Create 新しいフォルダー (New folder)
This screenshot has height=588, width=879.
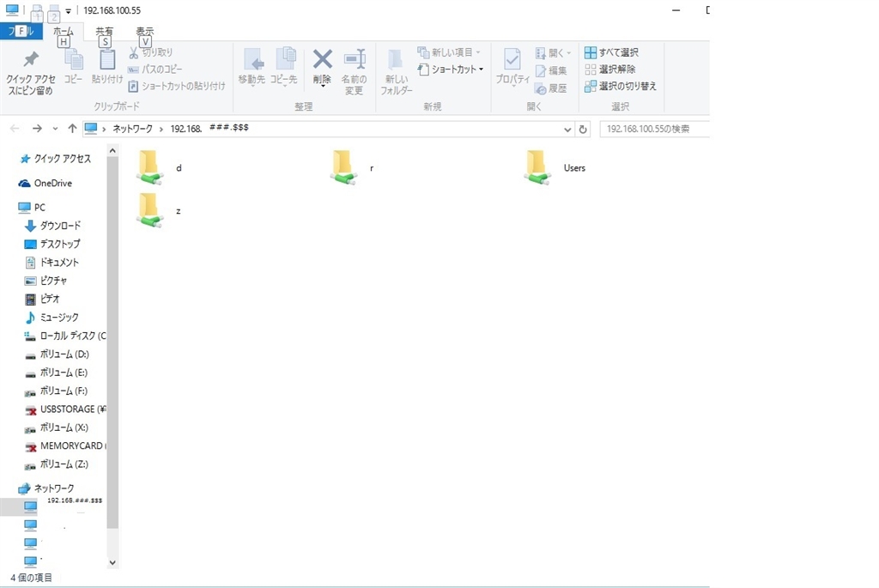tap(397, 72)
